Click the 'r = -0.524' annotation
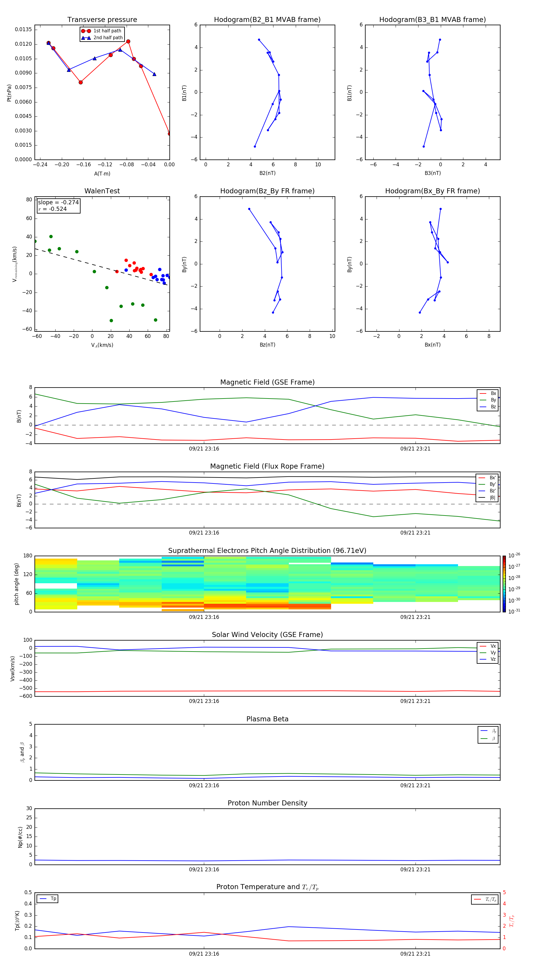The width and height of the screenshot is (535, 980). [53, 209]
